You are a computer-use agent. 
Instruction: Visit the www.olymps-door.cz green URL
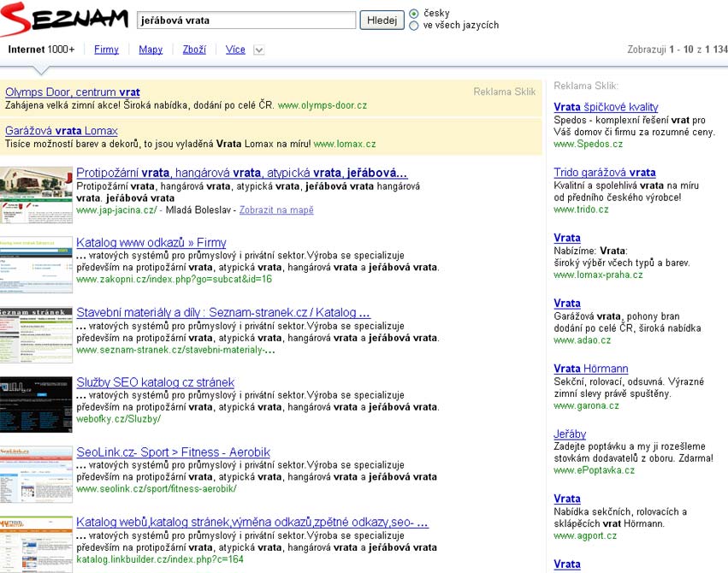pos(323,105)
